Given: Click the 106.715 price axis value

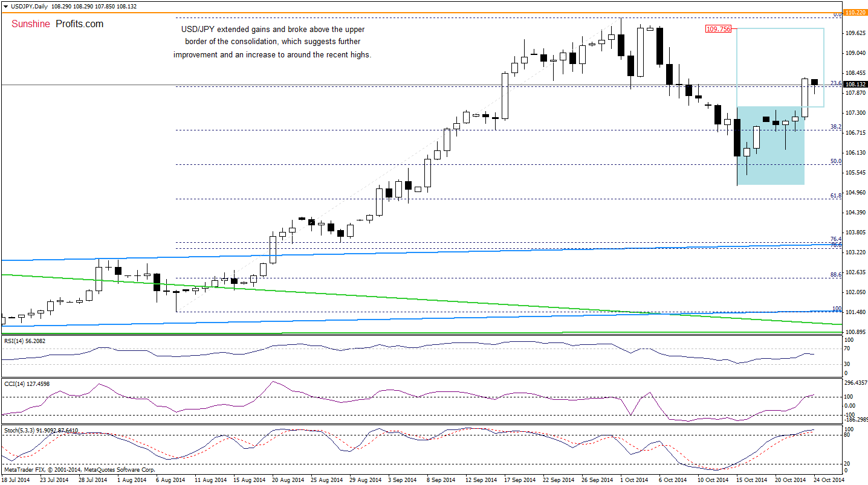Looking at the screenshot, I should point(855,133).
